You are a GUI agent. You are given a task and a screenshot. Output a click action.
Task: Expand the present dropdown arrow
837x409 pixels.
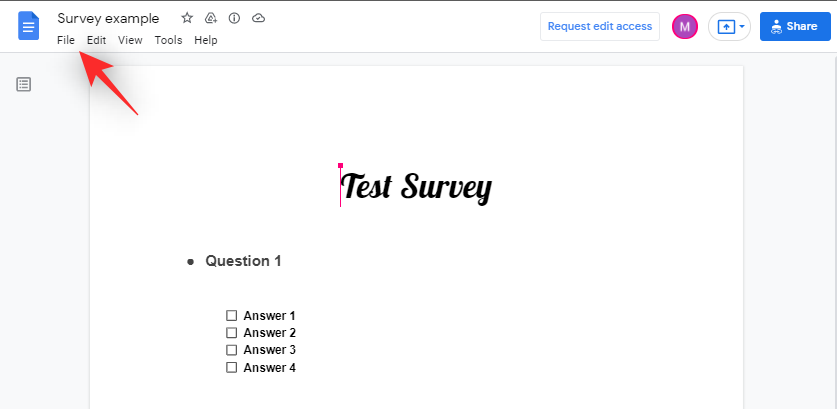click(x=742, y=27)
